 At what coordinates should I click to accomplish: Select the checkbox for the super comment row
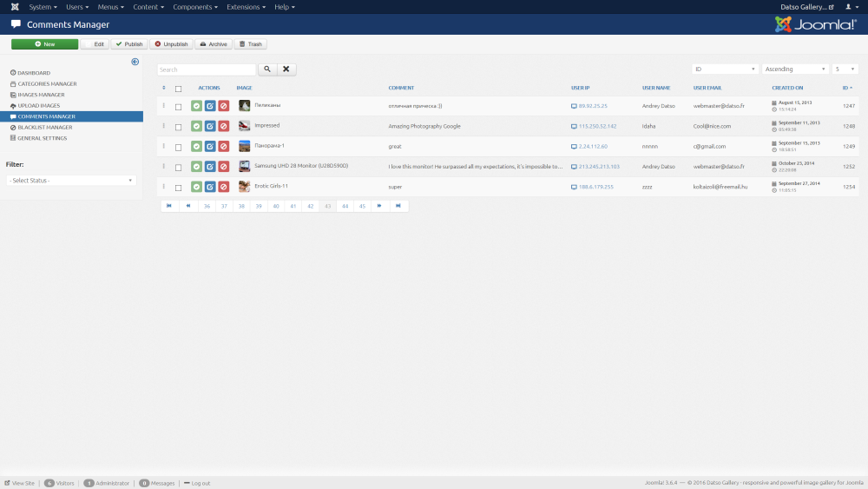pyautogui.click(x=178, y=187)
